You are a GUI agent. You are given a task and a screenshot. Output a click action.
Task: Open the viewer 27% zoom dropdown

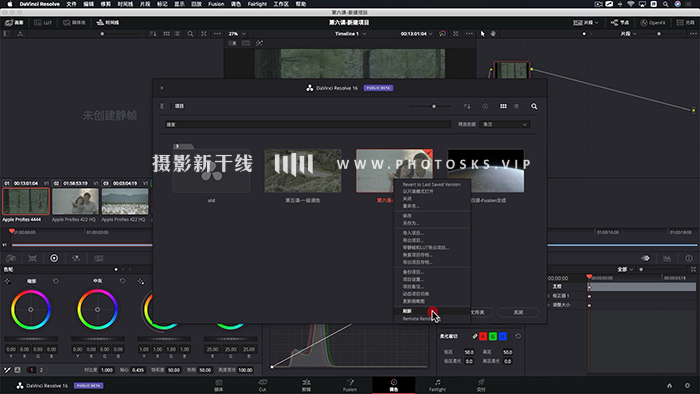(x=237, y=33)
